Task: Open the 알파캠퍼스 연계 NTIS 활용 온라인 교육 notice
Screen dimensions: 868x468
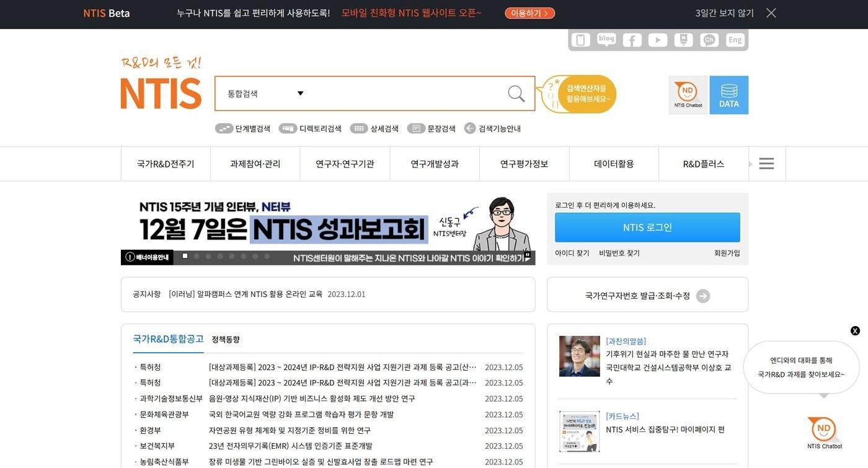Action: tap(246, 294)
